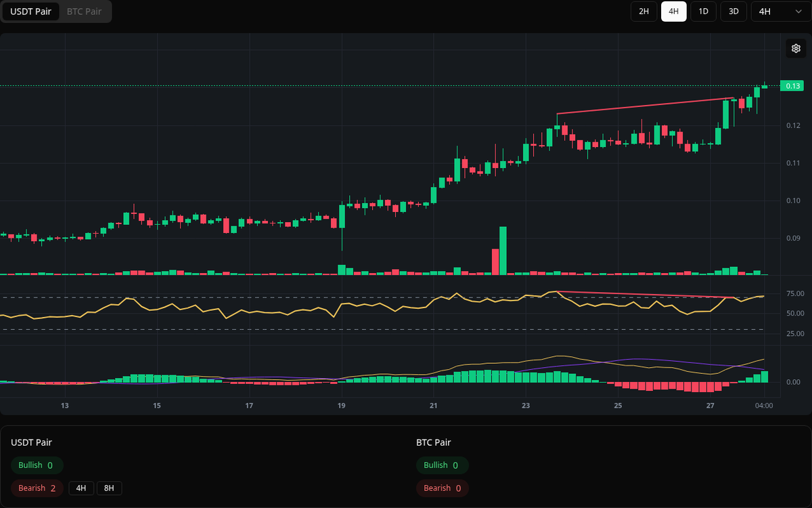The width and height of the screenshot is (812, 508).
Task: Click the 0.12 price axis label
Action: [x=794, y=126]
